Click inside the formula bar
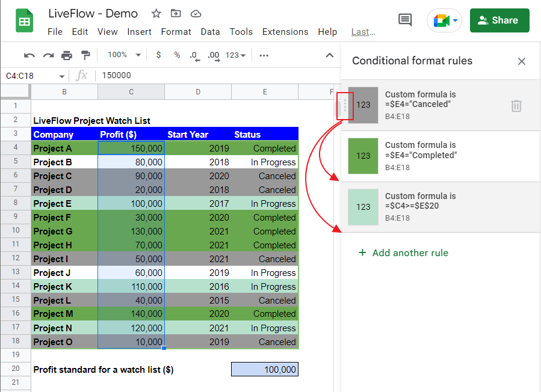 (x=181, y=76)
